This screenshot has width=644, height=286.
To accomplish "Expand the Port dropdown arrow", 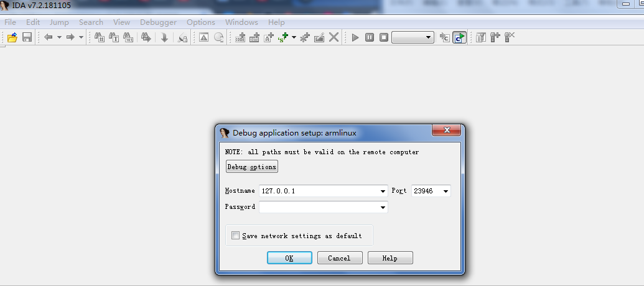I will pyautogui.click(x=446, y=191).
